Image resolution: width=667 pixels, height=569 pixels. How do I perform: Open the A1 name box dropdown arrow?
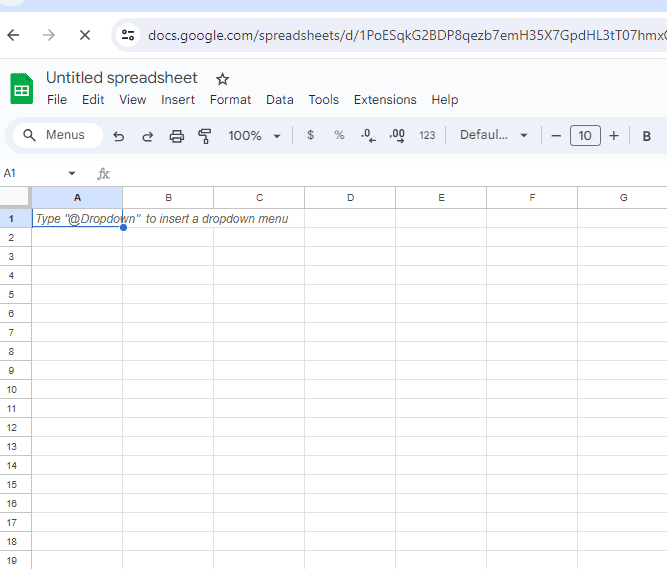coord(71,173)
